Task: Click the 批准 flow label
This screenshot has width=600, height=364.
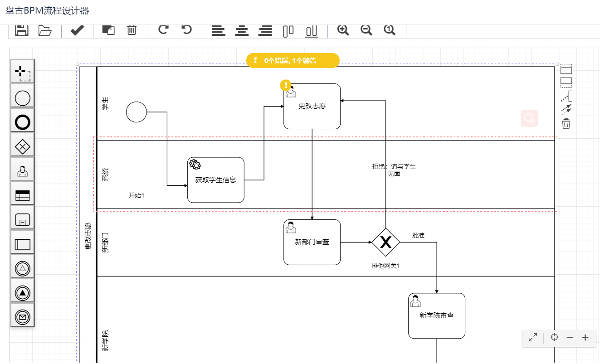Action: coord(418,235)
